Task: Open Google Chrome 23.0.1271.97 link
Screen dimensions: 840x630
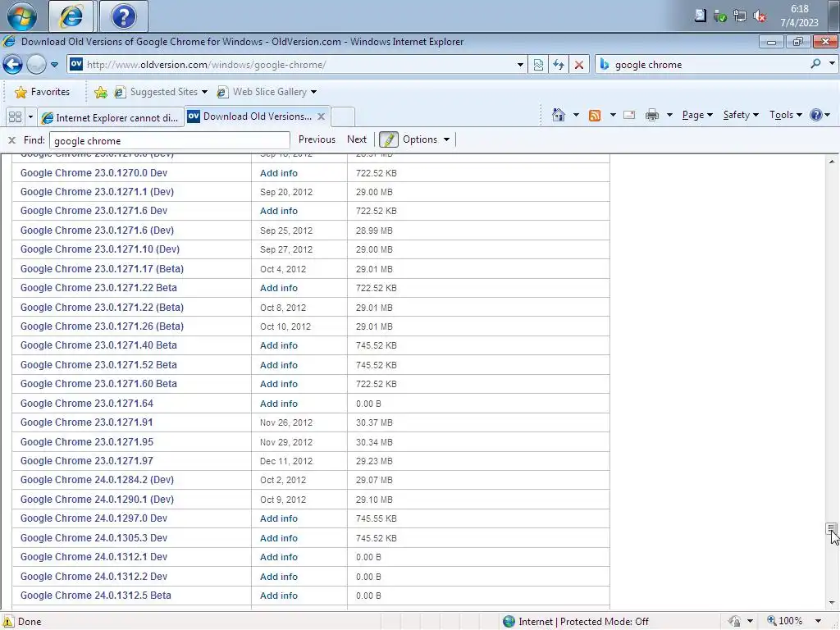Action: [x=87, y=461]
